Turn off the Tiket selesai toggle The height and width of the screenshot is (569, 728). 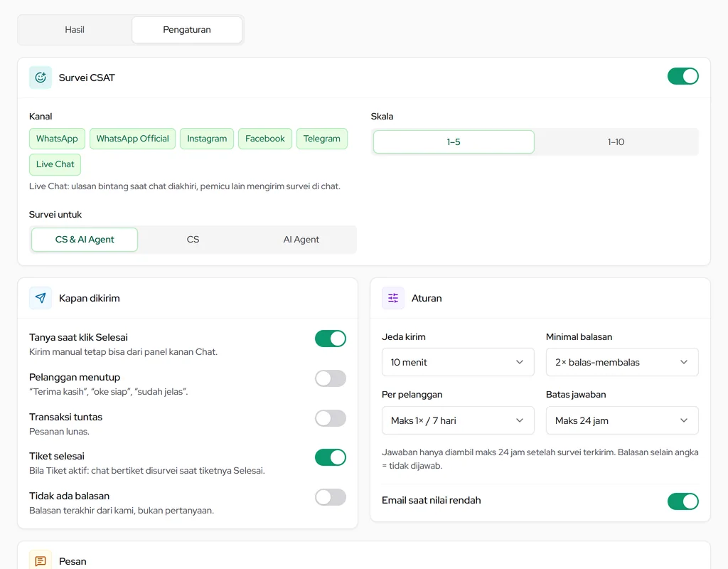331,457
